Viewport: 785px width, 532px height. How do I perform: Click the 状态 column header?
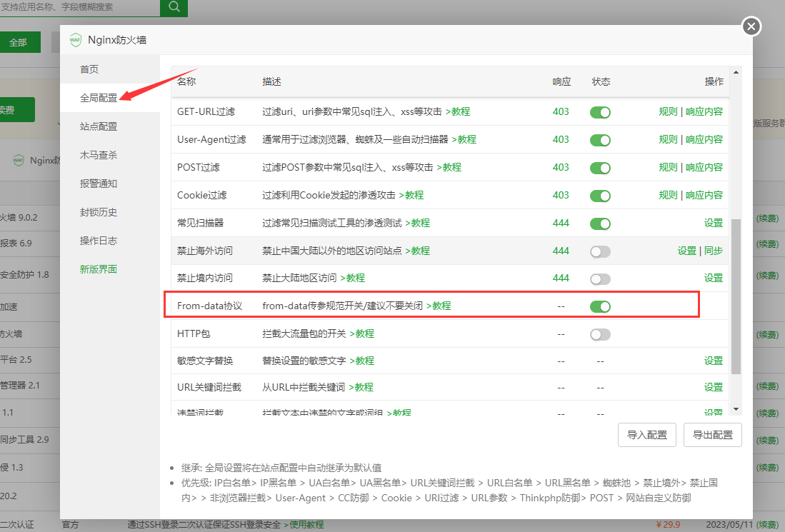coord(601,81)
